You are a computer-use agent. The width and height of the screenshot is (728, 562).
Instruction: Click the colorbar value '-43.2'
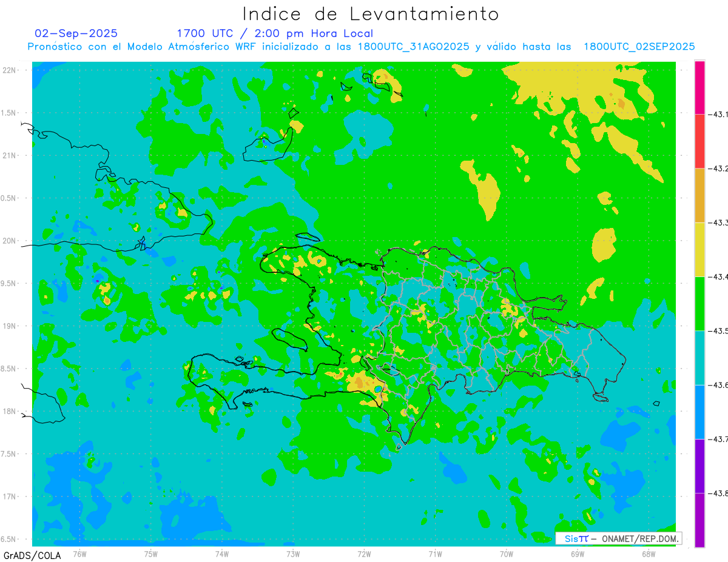click(718, 169)
